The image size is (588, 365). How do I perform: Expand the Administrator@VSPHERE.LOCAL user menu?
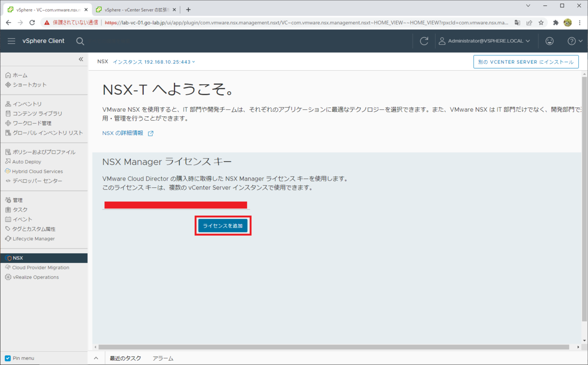(484, 41)
